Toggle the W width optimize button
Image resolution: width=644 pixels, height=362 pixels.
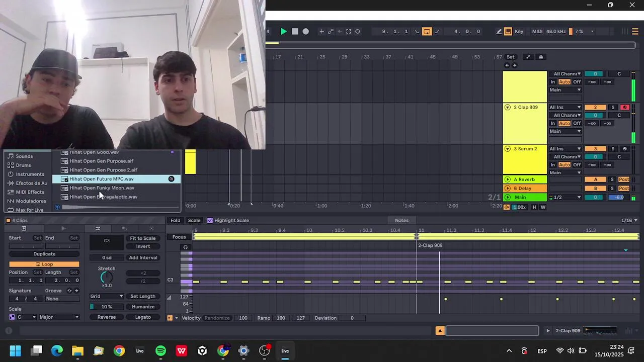click(543, 207)
